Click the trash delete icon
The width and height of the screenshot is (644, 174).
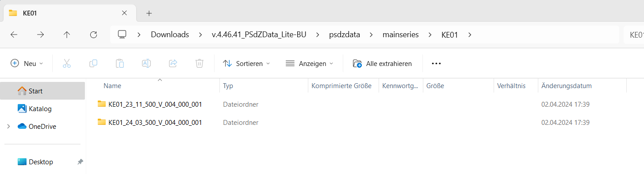click(x=199, y=63)
